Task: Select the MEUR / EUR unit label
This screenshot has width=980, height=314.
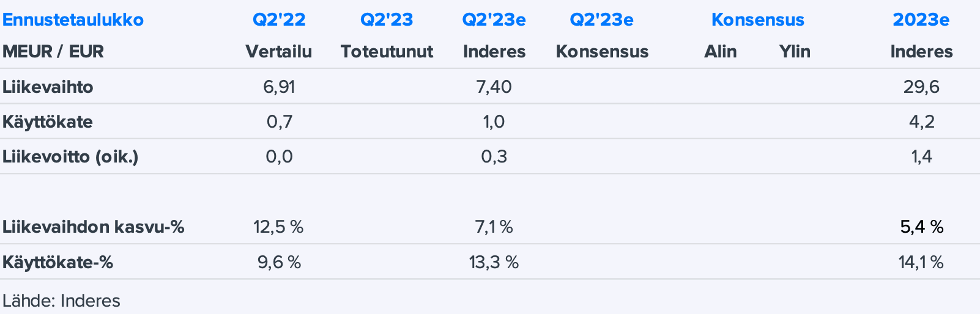Action: tap(53, 51)
